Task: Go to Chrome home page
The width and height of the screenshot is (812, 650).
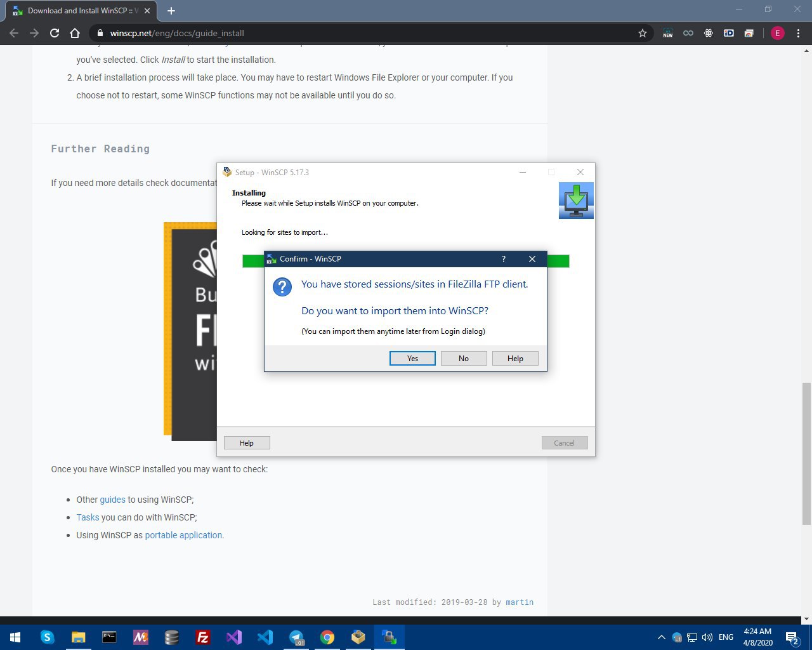Action: pyautogui.click(x=75, y=33)
